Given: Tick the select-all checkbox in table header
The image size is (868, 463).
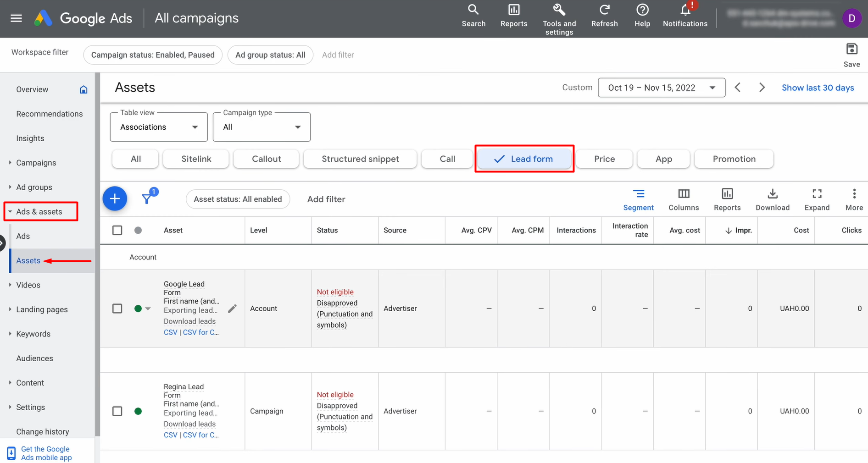Looking at the screenshot, I should (x=117, y=230).
